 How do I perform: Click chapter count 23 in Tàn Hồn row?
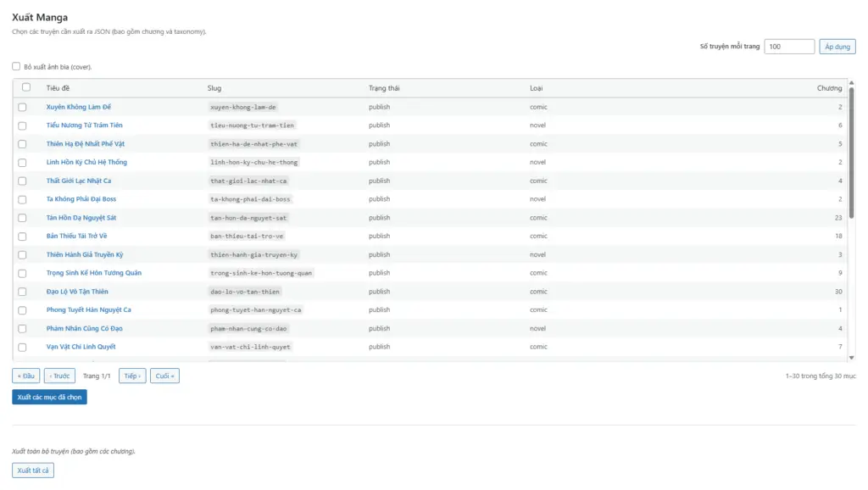(x=838, y=218)
